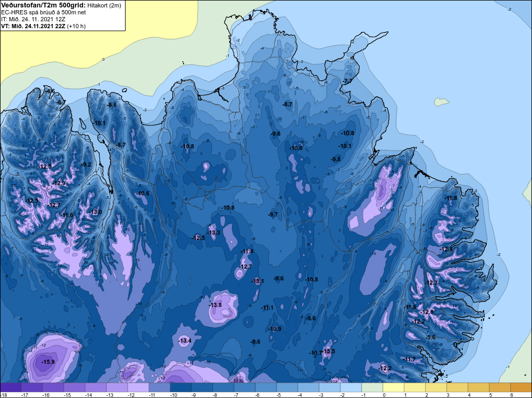Screen dimensions: 532x398
Task: Select the -15.1 temperature reading
Action: click(257, 281)
